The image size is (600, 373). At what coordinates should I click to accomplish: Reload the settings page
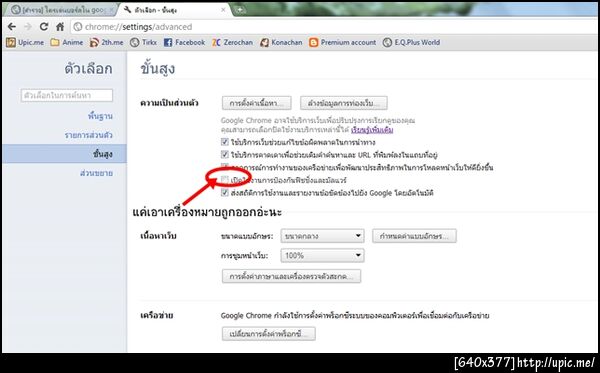coord(44,26)
